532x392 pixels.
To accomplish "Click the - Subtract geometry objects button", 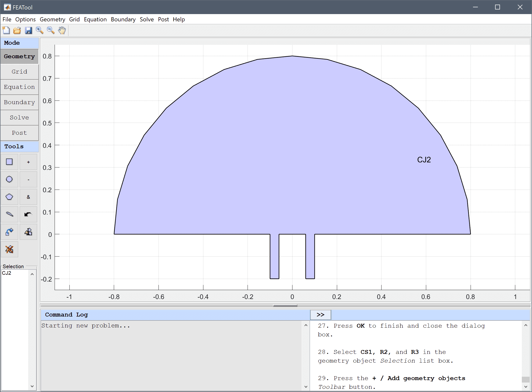I will pos(28,179).
